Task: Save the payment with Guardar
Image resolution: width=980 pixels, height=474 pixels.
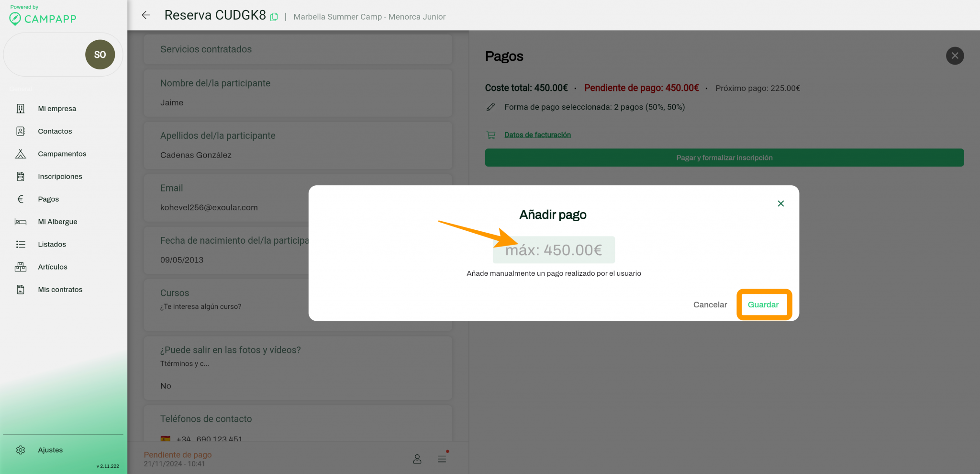Action: click(x=764, y=305)
